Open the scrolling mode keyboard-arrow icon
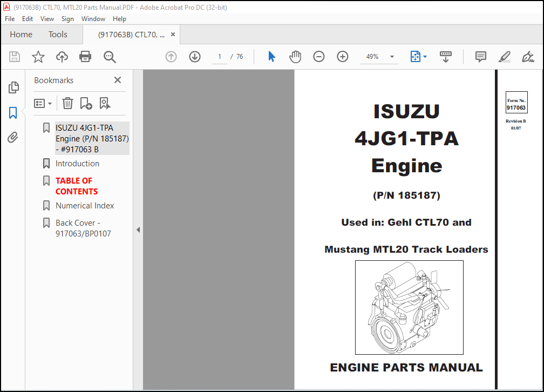 (445, 57)
